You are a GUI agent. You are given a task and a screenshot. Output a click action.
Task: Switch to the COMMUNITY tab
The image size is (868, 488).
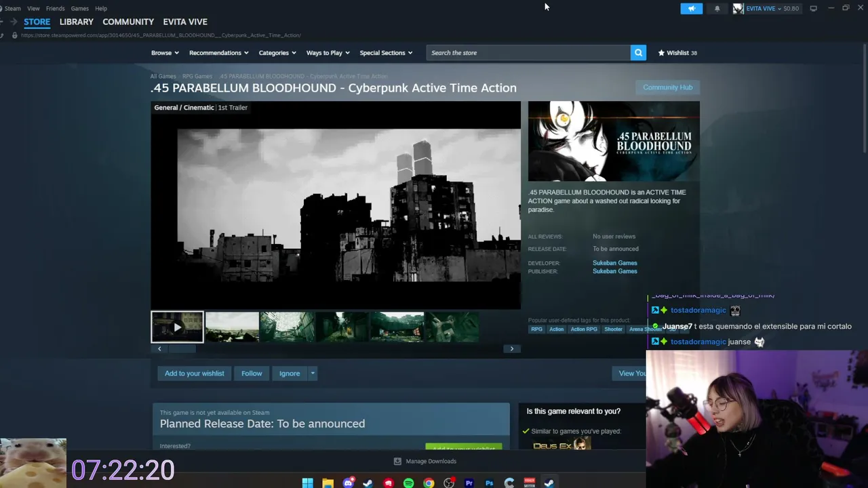128,22
